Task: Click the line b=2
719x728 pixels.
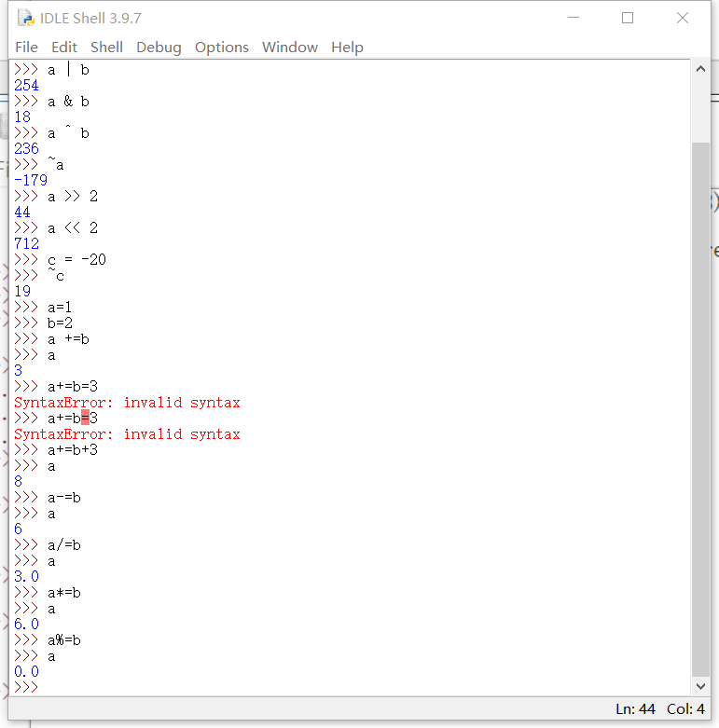Action: tap(60, 323)
